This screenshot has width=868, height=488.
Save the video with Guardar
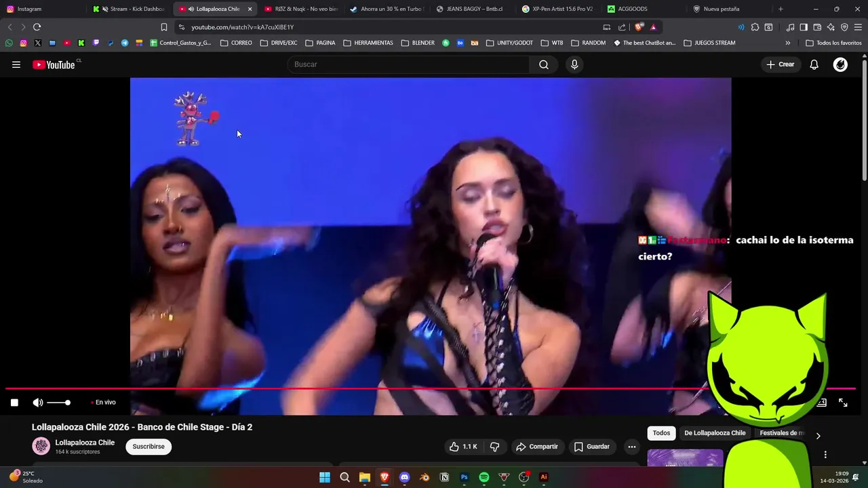coord(592,447)
